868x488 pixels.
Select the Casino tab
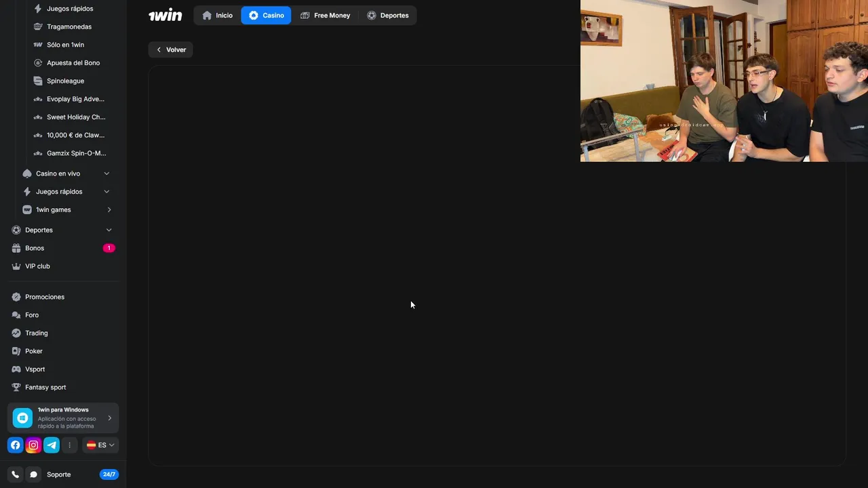pyautogui.click(x=266, y=15)
